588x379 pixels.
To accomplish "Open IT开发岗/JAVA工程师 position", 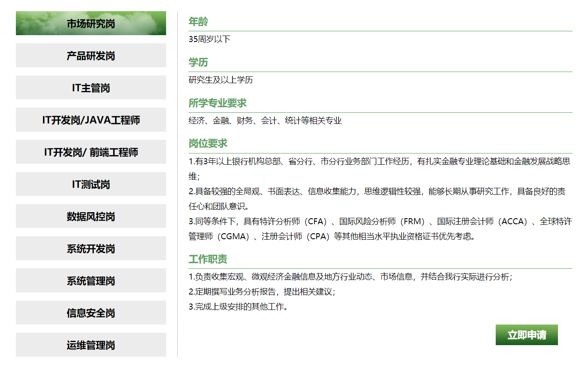I will (91, 120).
